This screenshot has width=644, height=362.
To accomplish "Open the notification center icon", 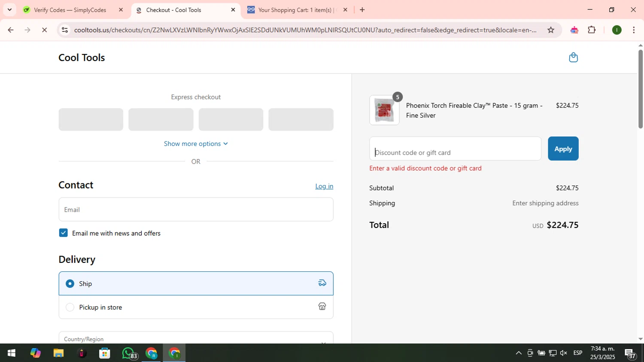I will 630,354.
